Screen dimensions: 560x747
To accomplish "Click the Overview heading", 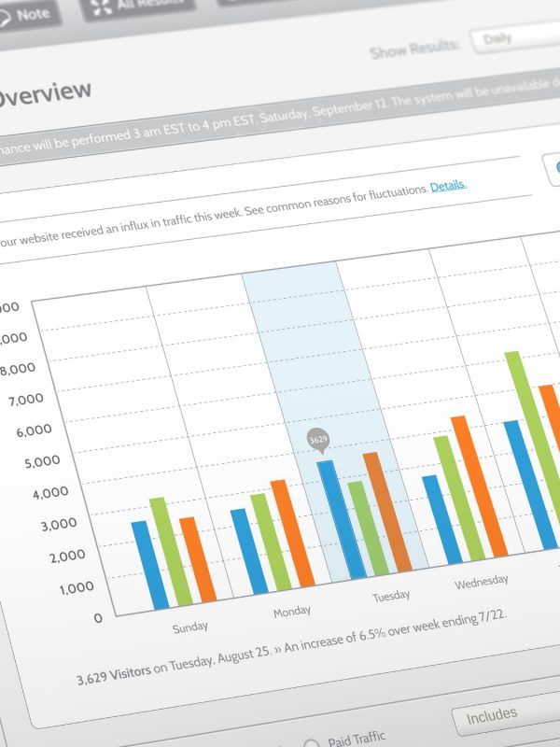I will tap(44, 93).
